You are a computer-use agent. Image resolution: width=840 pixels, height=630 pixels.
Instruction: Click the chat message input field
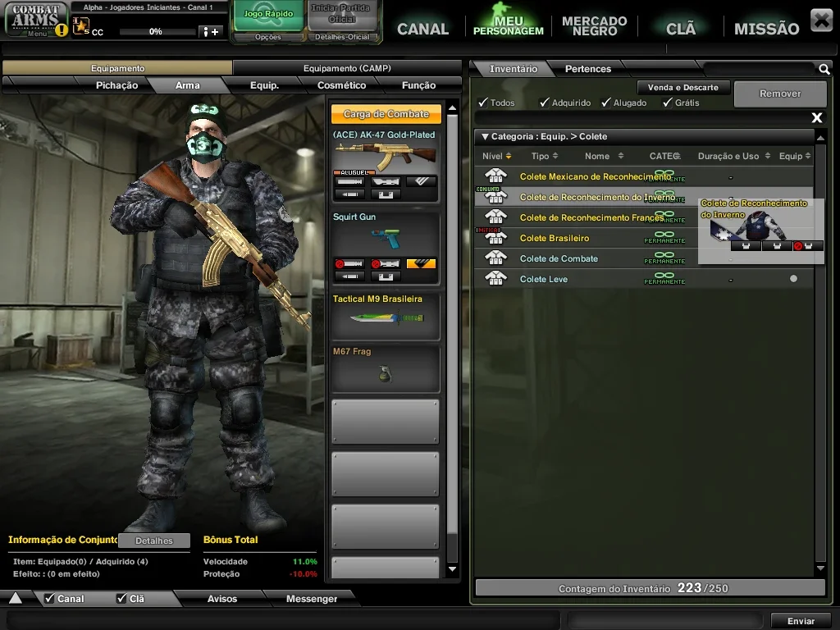click(x=283, y=621)
